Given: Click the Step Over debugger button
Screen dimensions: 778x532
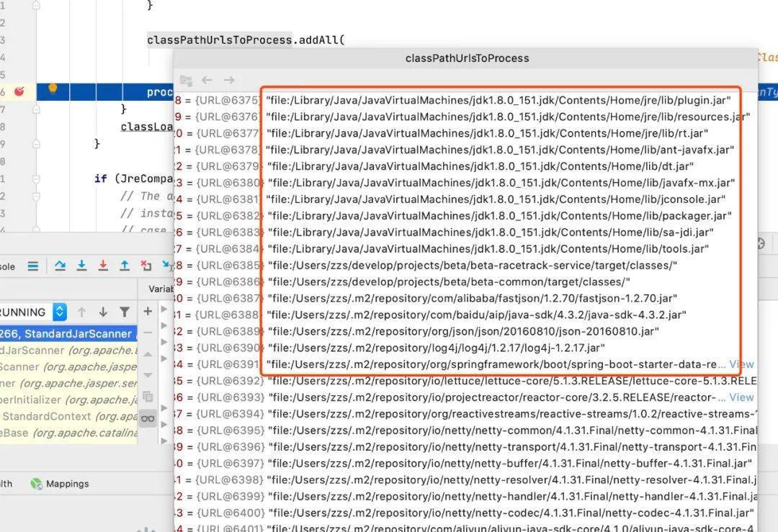Looking at the screenshot, I should pos(60,266).
